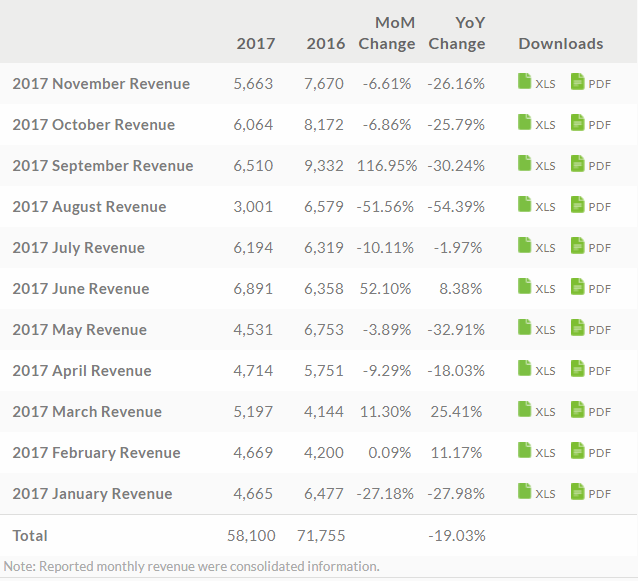
Task: Click the YoY Change column header
Action: click(456, 34)
